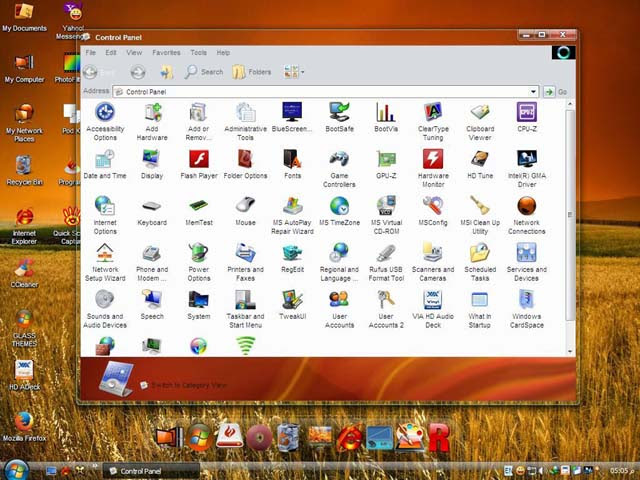
Task: Select Control Panel taskbar button
Action: tap(151, 471)
